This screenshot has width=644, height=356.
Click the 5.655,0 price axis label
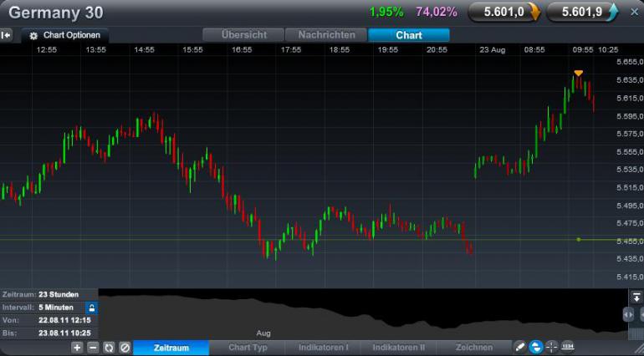(630, 62)
